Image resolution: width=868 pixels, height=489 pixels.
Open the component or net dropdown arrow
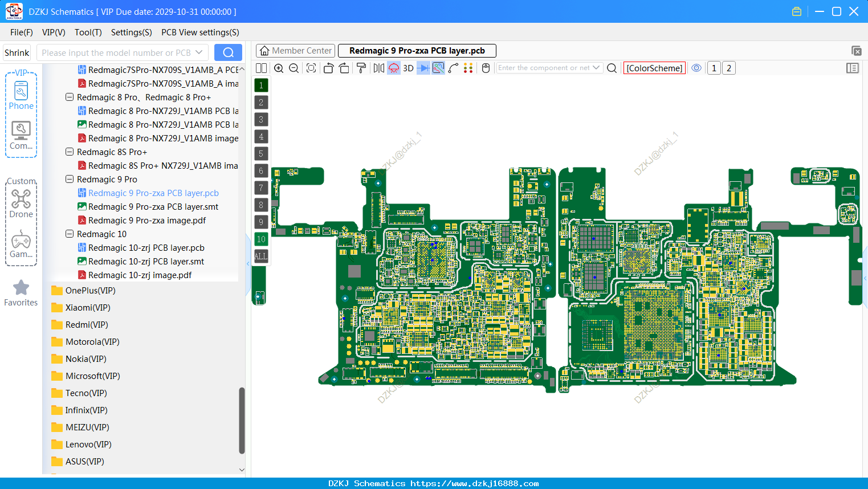[596, 68]
